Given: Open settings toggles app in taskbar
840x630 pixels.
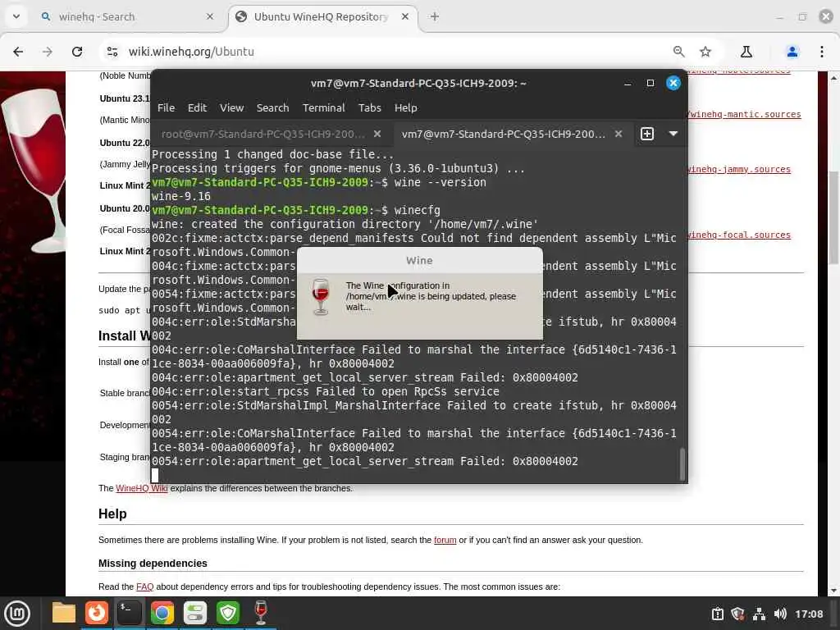Looking at the screenshot, I should click(x=195, y=614).
